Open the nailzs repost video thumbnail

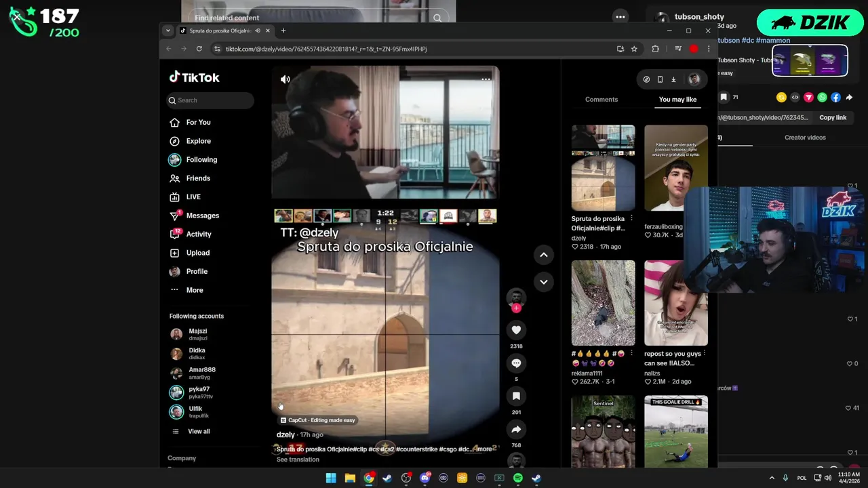point(676,303)
